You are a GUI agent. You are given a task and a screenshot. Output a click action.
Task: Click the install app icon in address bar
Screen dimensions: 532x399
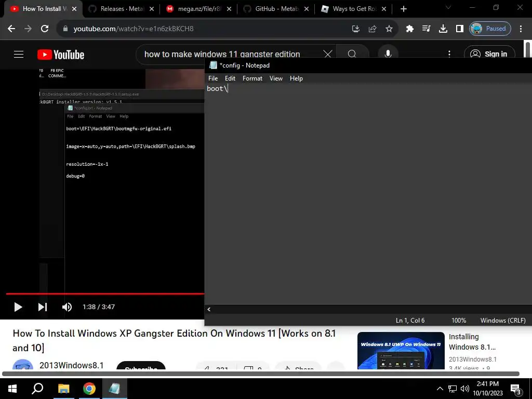click(x=355, y=29)
